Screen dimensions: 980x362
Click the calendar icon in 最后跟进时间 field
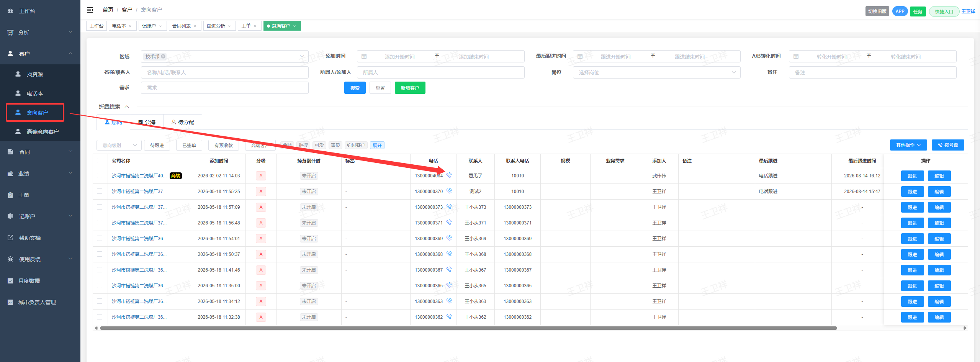tap(580, 56)
